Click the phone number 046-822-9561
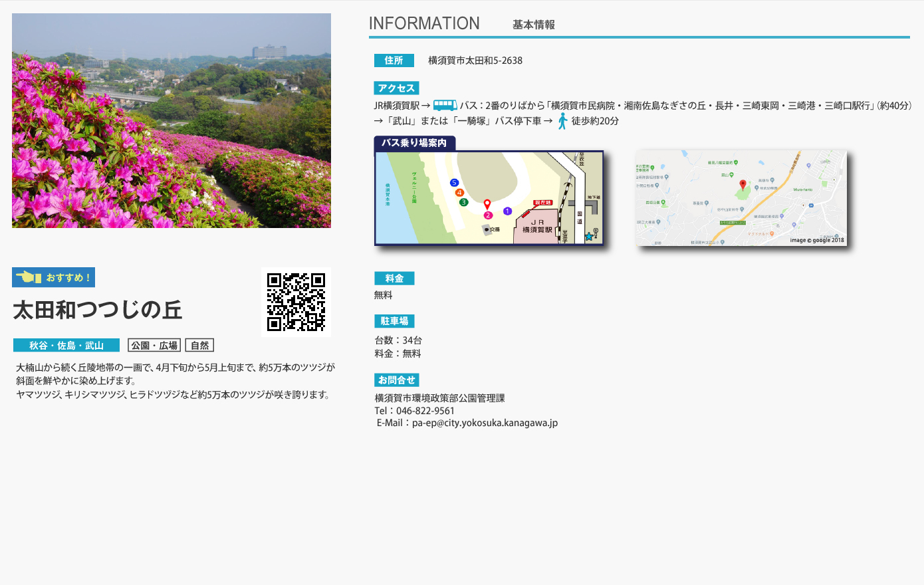The width and height of the screenshot is (924, 585). pyautogui.click(x=425, y=411)
